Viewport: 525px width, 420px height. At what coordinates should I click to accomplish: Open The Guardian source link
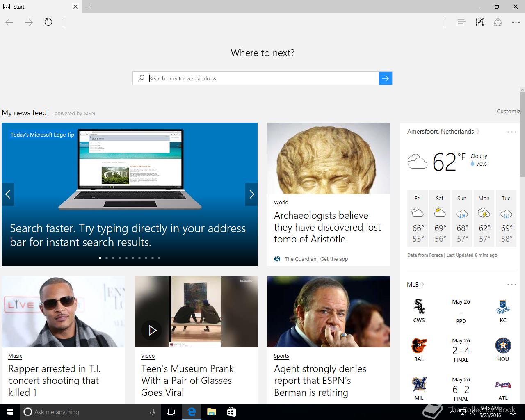(x=300, y=259)
